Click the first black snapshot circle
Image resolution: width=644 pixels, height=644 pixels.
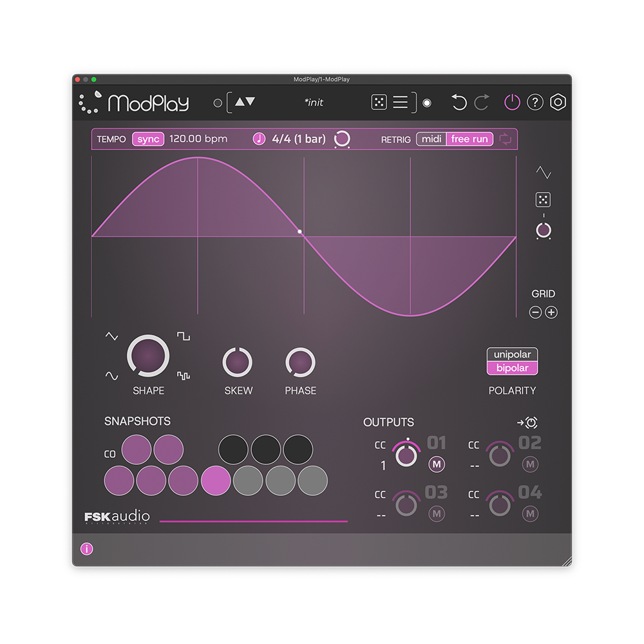click(x=233, y=450)
